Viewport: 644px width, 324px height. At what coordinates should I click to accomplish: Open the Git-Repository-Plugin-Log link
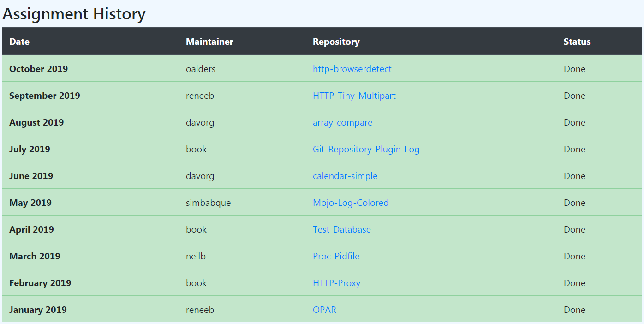tap(366, 149)
